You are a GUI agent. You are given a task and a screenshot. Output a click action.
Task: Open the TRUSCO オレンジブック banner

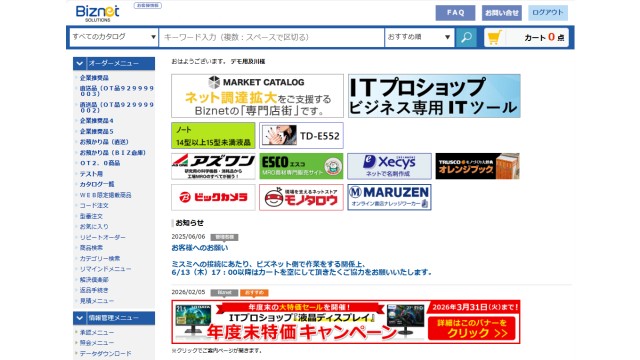478,166
